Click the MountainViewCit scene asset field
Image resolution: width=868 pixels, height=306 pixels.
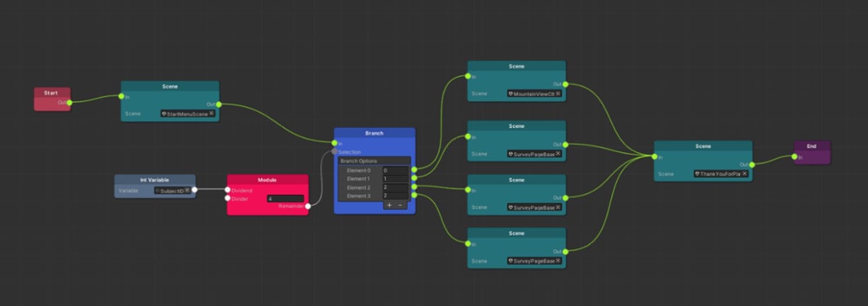click(x=535, y=93)
